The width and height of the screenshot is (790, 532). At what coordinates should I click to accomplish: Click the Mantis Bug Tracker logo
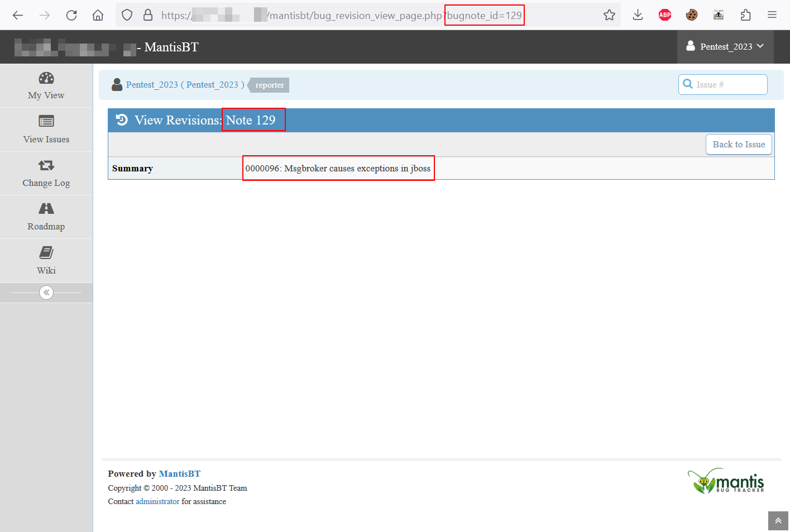pos(726,481)
